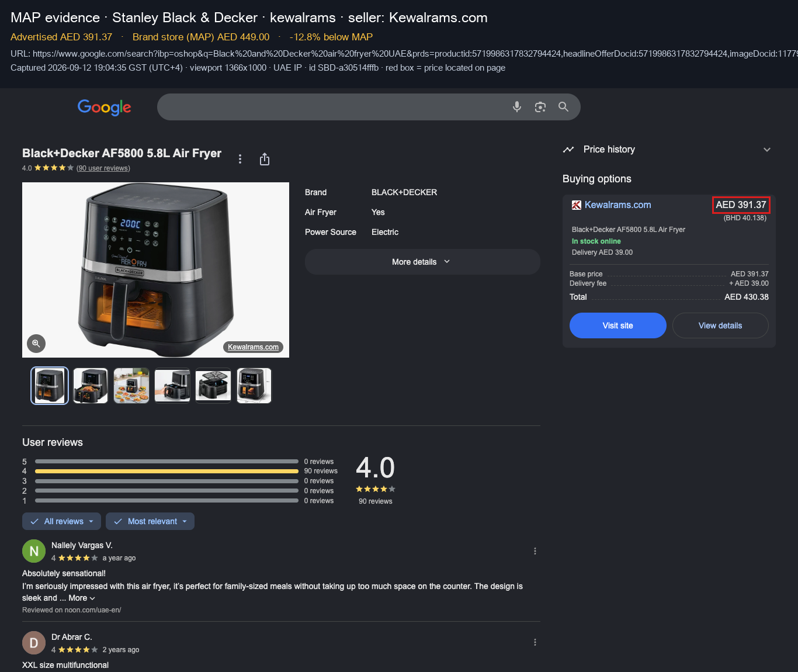Click XXL size multifunctional review title

point(65,665)
